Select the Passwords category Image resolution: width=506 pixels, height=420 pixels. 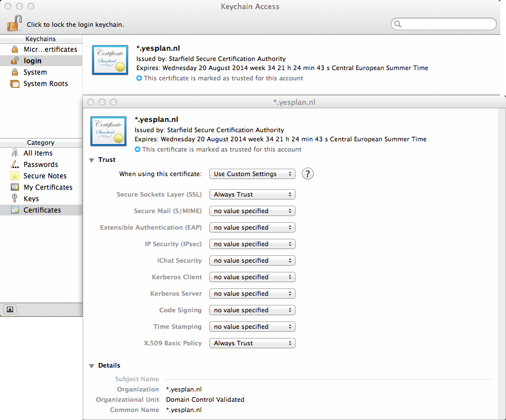(x=41, y=165)
